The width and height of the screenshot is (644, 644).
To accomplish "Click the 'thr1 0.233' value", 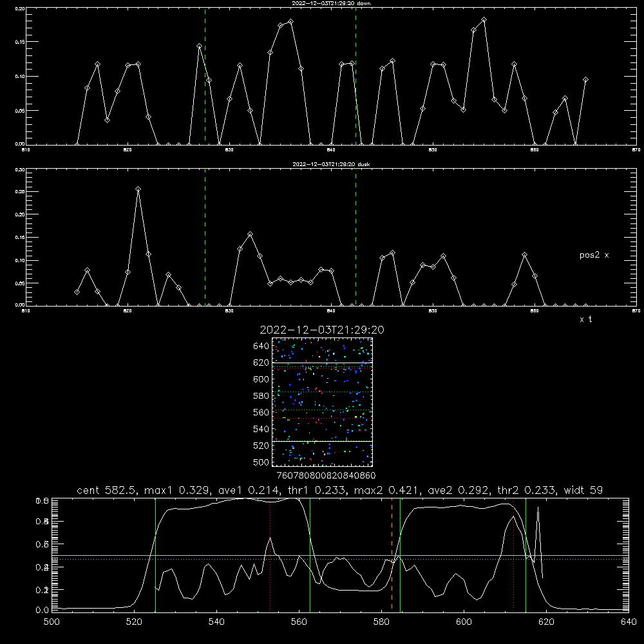I will point(316,490).
